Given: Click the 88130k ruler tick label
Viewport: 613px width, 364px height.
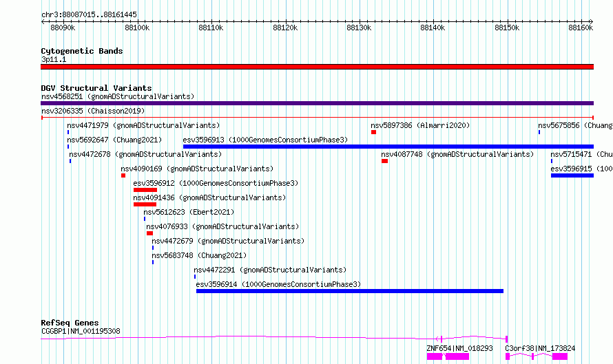Looking at the screenshot, I should (360, 28).
